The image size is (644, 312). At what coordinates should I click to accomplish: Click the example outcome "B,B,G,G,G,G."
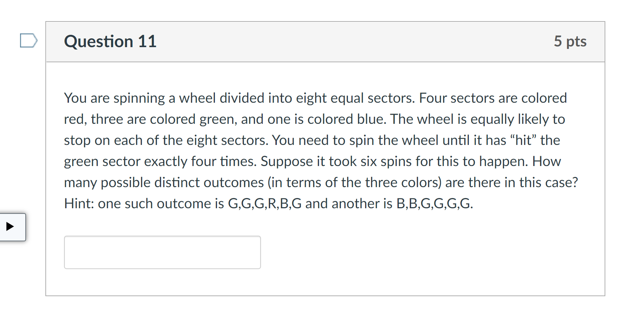click(434, 204)
